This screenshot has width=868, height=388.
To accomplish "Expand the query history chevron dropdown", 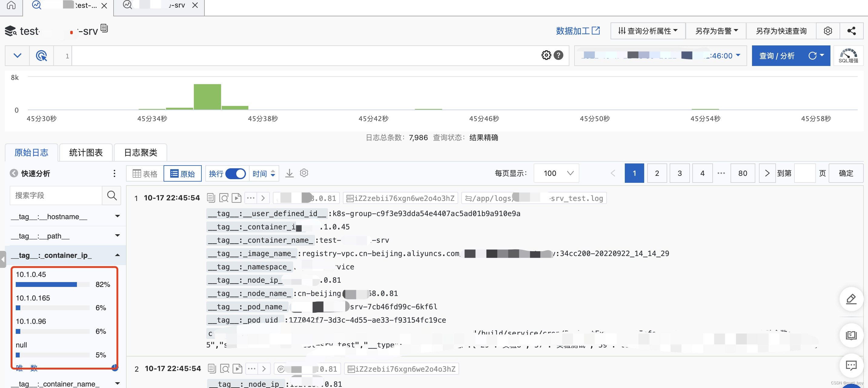I will click(18, 56).
